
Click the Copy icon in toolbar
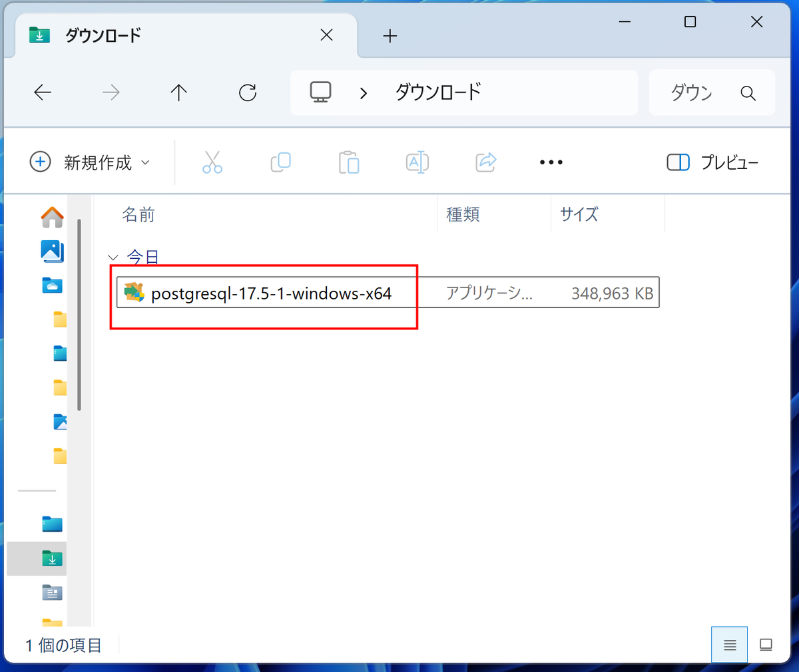(280, 162)
